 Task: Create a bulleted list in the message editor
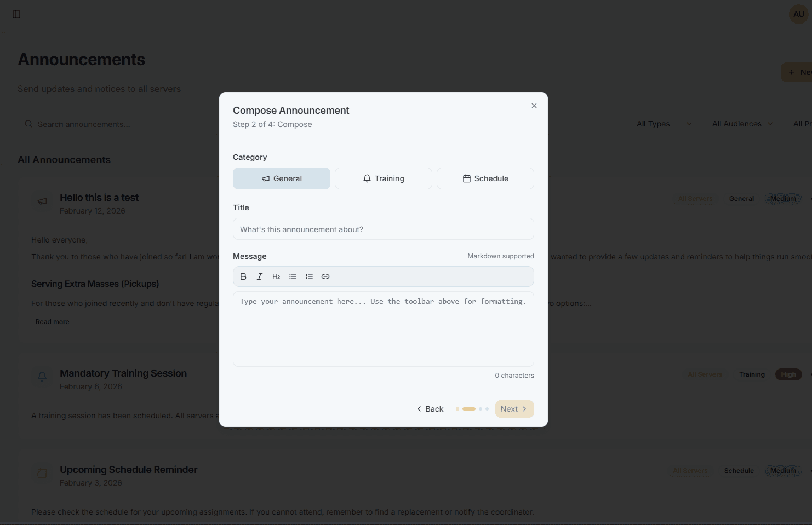tap(293, 276)
